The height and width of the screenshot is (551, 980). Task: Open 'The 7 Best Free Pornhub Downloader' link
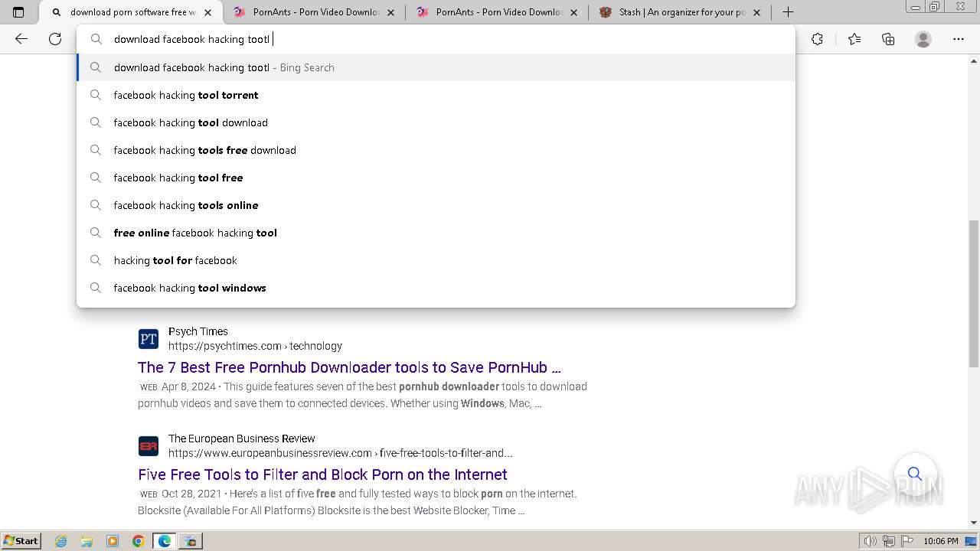click(349, 367)
